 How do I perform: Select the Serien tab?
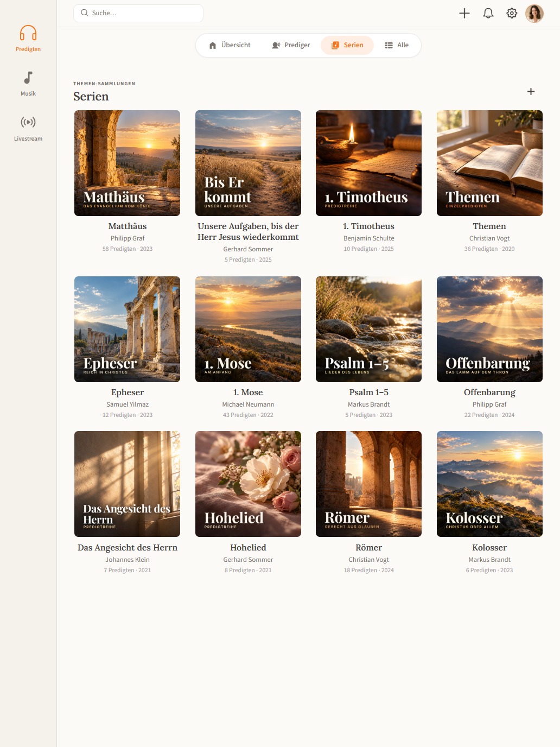point(347,45)
